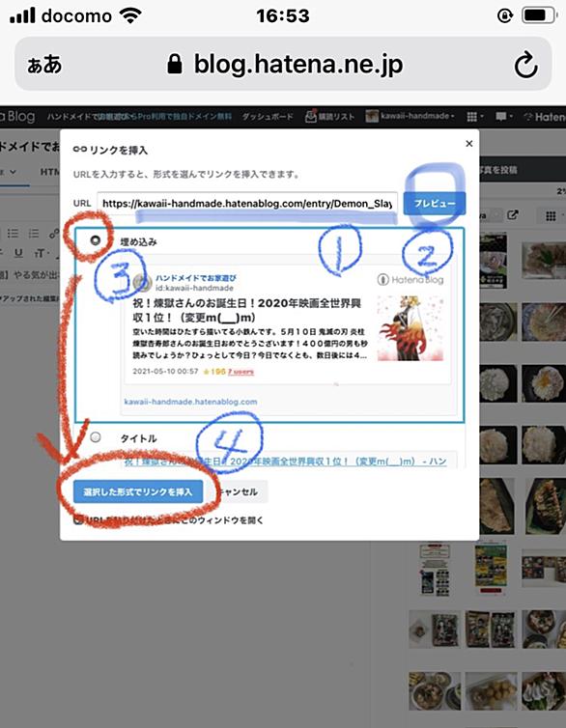Click the external-link icon in photo sidebar
The image size is (566, 728).
coord(513,215)
